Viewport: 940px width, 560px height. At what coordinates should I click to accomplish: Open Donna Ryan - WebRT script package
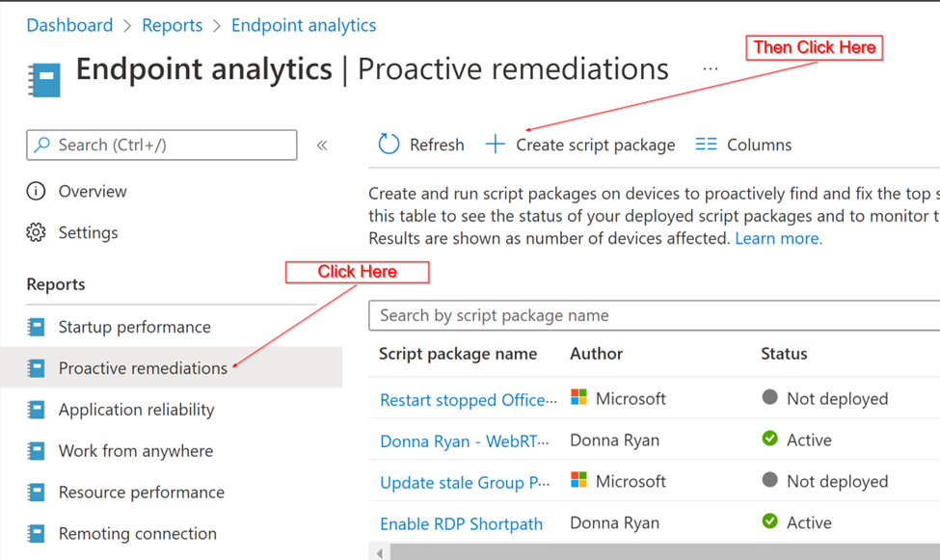coord(464,441)
